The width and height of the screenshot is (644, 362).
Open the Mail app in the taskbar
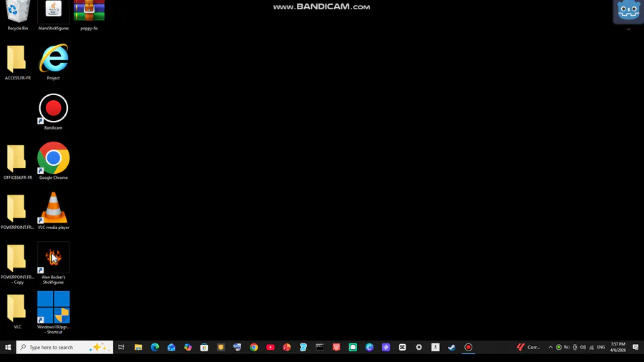point(171,347)
